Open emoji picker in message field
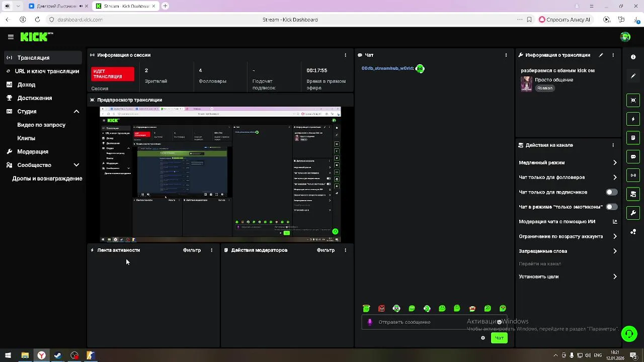The height and width of the screenshot is (362, 644). click(x=499, y=322)
